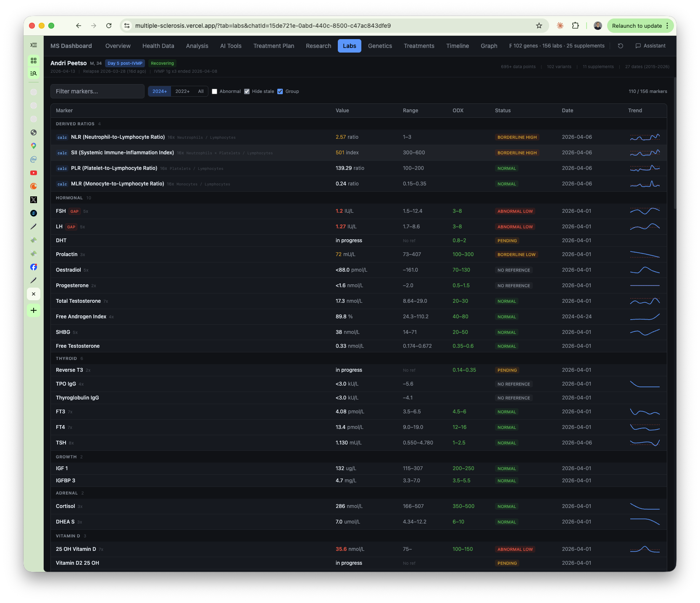700x603 pixels.
Task: Click the green plus button in the sidebar
Action: (x=34, y=310)
